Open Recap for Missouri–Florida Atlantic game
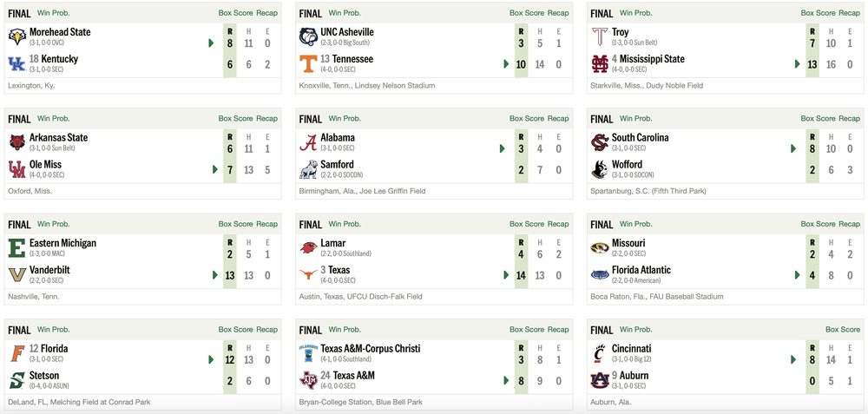868x414 pixels. pos(850,224)
